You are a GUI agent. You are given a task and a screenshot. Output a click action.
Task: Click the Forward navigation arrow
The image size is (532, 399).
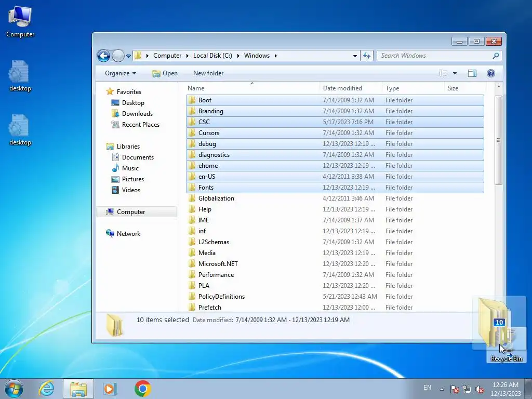click(x=118, y=56)
